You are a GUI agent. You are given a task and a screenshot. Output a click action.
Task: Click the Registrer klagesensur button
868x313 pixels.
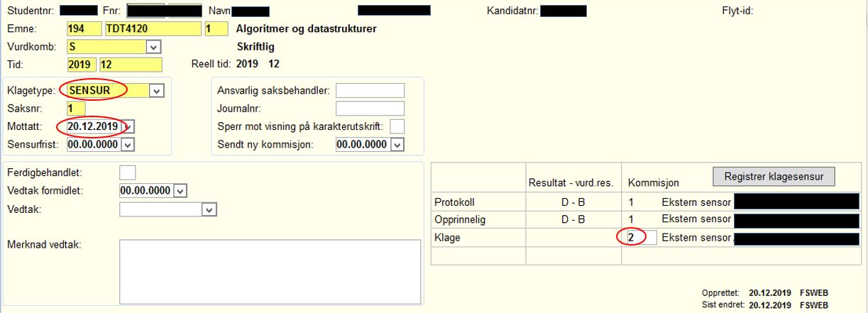[774, 176]
